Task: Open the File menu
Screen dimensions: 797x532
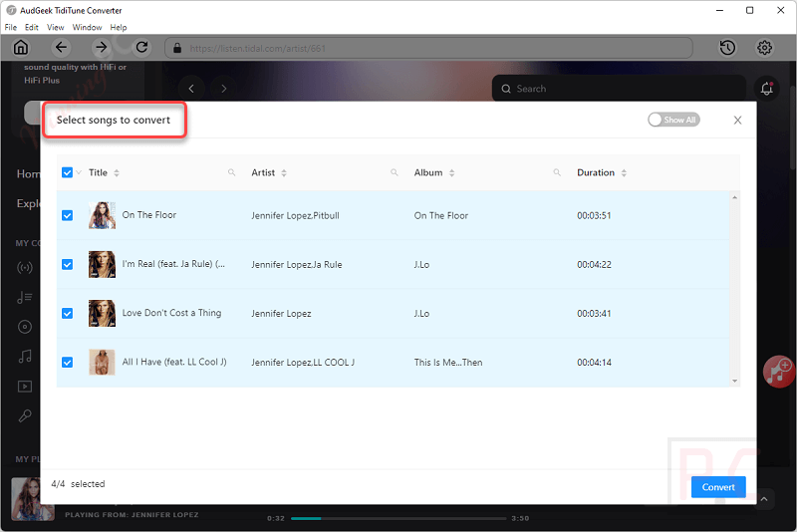Action: 11,28
